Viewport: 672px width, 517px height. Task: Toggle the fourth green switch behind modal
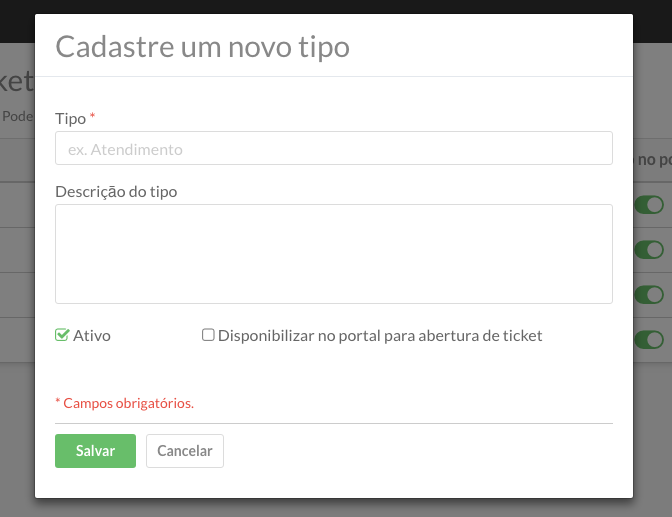pyautogui.click(x=649, y=340)
